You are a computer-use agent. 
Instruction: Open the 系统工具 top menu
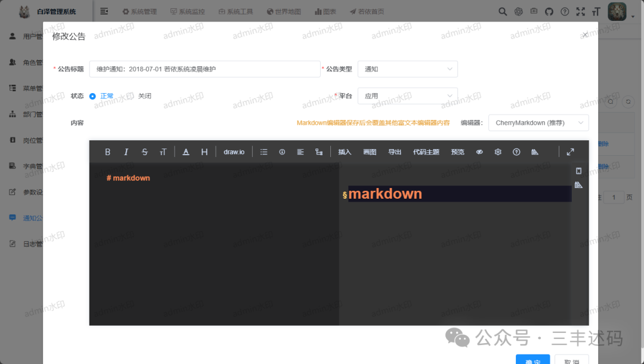click(x=236, y=11)
